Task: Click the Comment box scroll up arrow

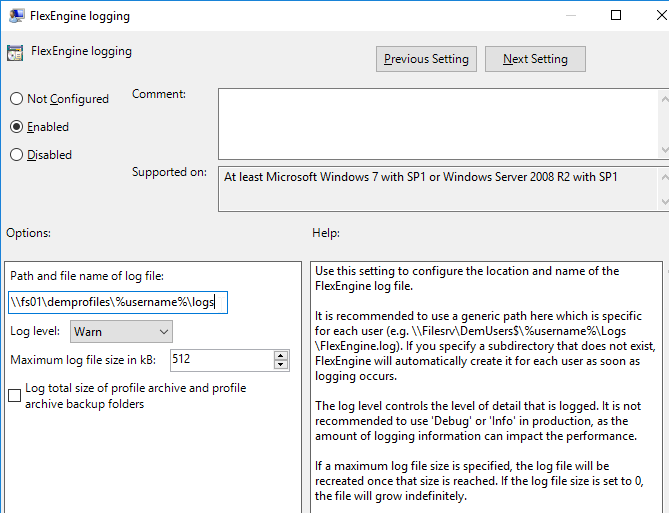Action: pyautogui.click(x=664, y=99)
